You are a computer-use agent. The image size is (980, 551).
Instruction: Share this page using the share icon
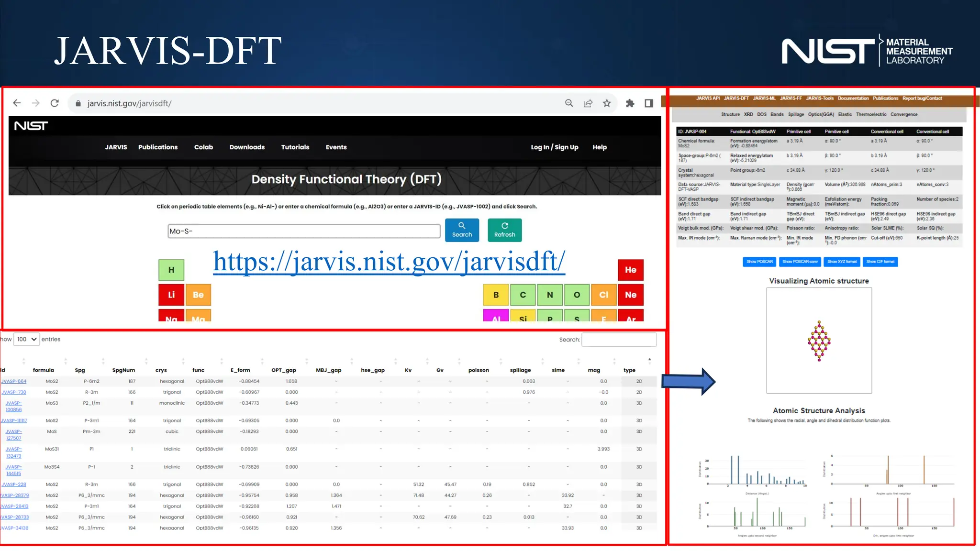588,103
